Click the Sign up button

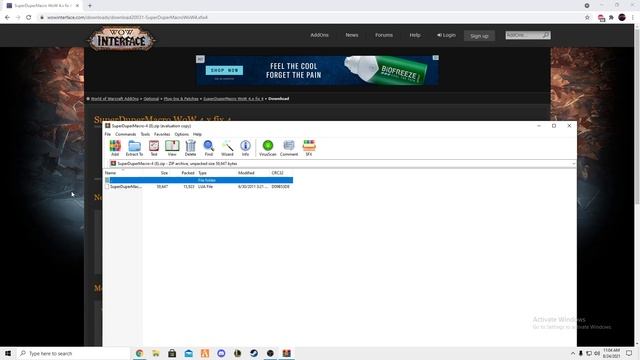pos(479,36)
